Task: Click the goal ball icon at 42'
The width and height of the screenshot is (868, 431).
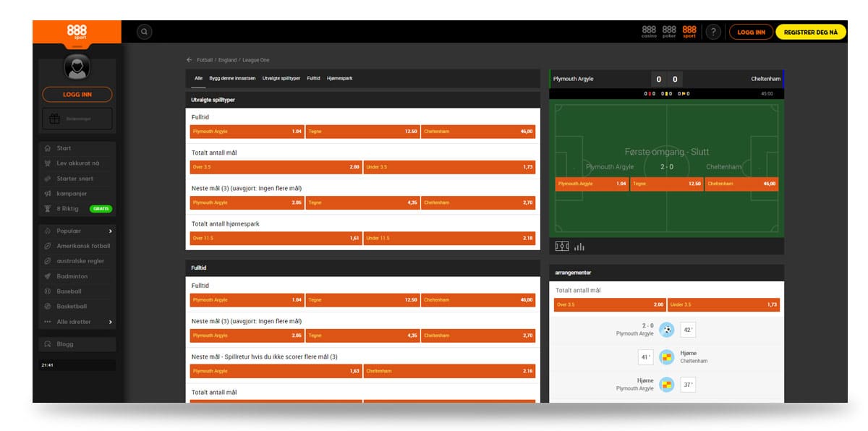Action: [x=667, y=330]
